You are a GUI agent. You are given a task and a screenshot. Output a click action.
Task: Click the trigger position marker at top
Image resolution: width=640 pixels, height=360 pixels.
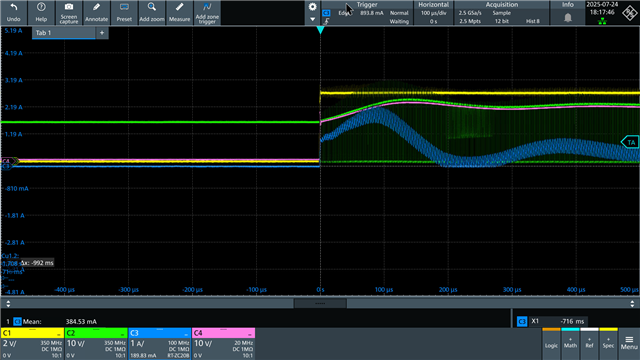coord(320,30)
